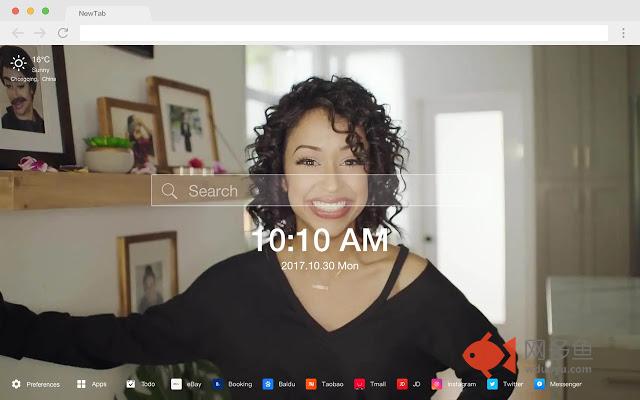Image resolution: width=640 pixels, height=400 pixels.
Task: Open Preferences gear icon
Action: tap(16, 384)
